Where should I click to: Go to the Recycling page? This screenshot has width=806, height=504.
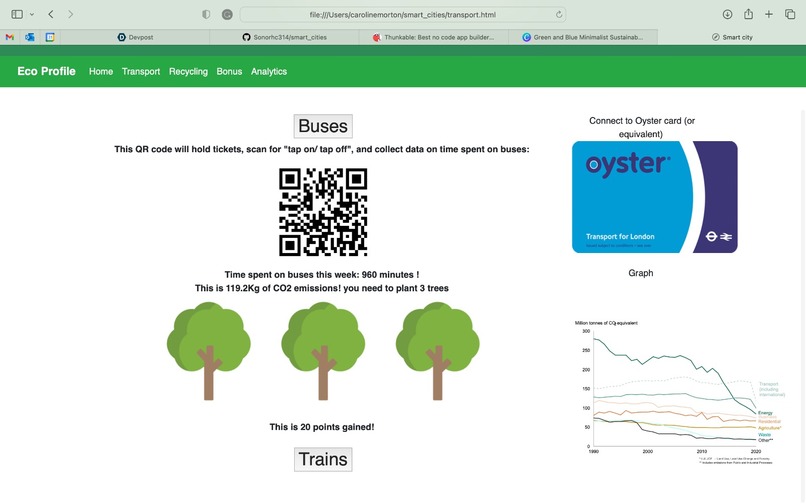point(188,71)
